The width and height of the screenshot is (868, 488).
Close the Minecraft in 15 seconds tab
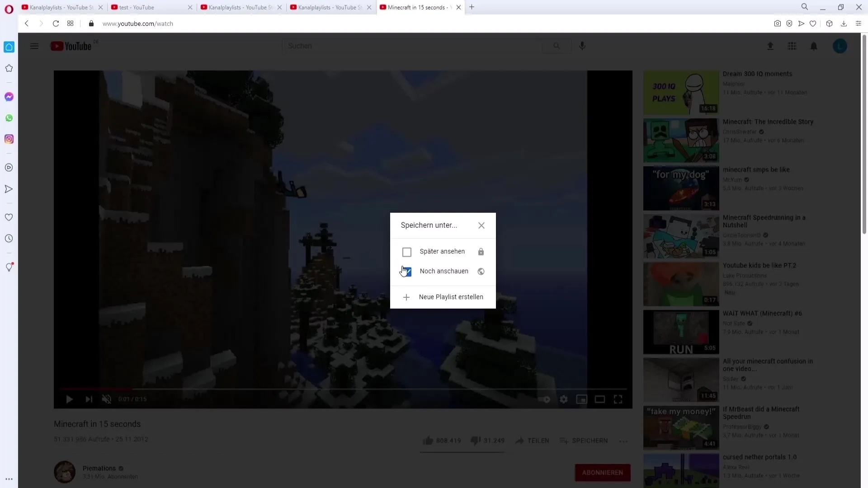(x=458, y=7)
